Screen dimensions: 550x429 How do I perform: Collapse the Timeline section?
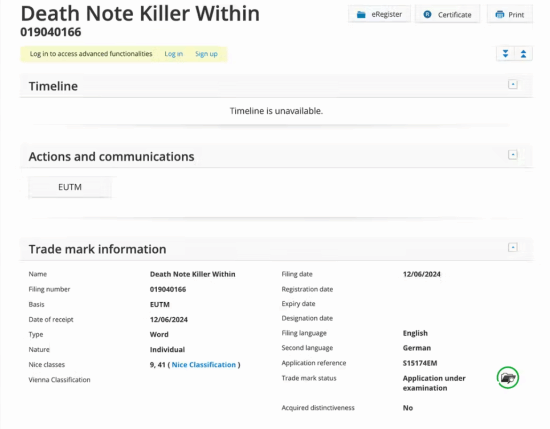point(513,84)
